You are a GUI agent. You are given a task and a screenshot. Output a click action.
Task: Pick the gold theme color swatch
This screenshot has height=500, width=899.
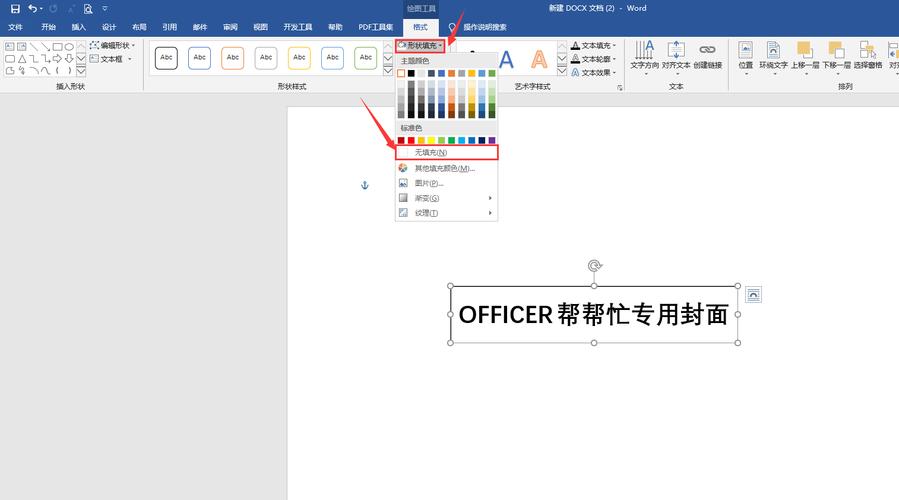pyautogui.click(x=471, y=73)
